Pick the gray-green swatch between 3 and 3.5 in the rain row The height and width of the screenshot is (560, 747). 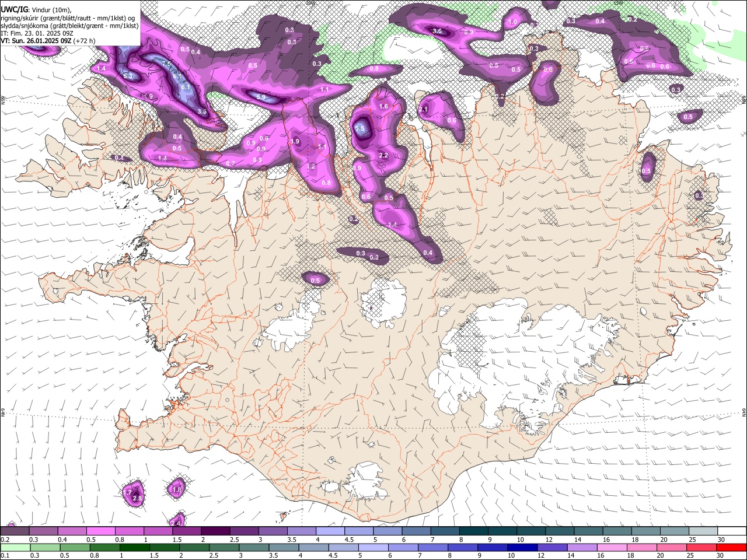point(253,547)
